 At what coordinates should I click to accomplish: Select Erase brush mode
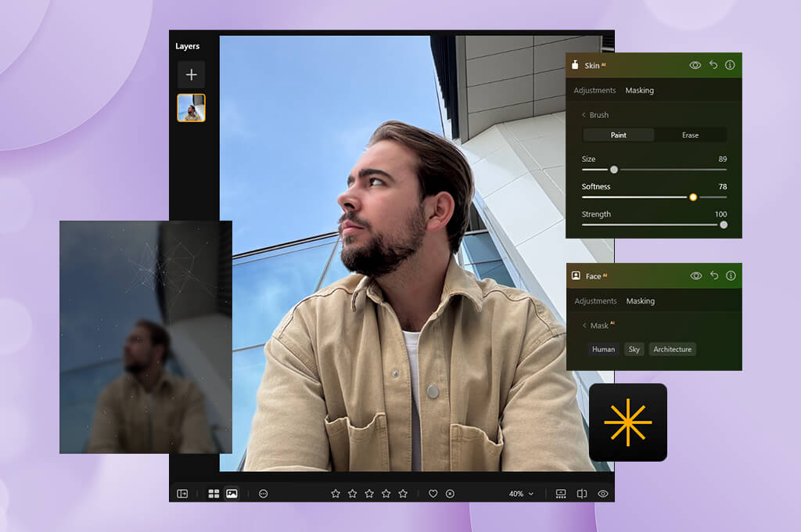(x=690, y=135)
